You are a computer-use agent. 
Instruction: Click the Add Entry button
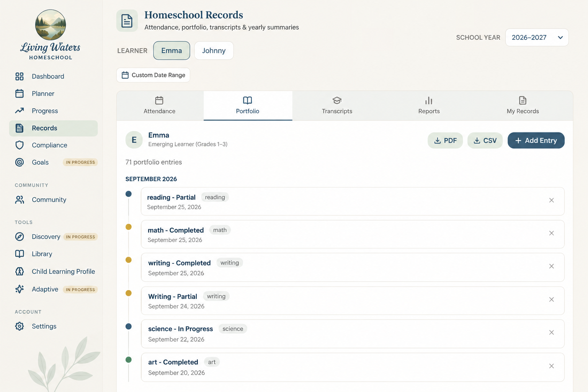tap(536, 140)
